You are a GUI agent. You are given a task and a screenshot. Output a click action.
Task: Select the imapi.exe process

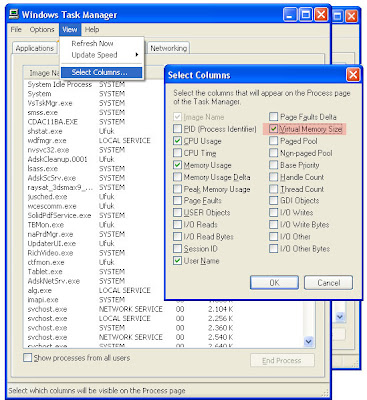point(43,299)
